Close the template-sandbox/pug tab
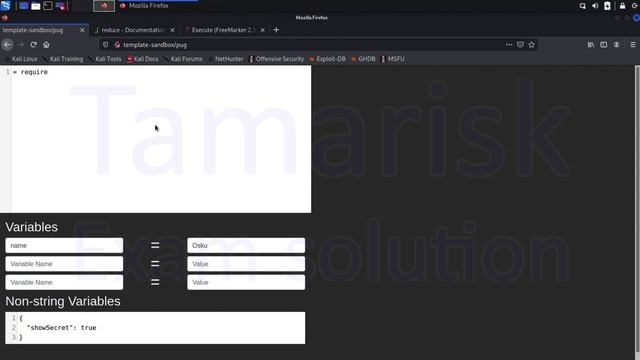 (82, 30)
